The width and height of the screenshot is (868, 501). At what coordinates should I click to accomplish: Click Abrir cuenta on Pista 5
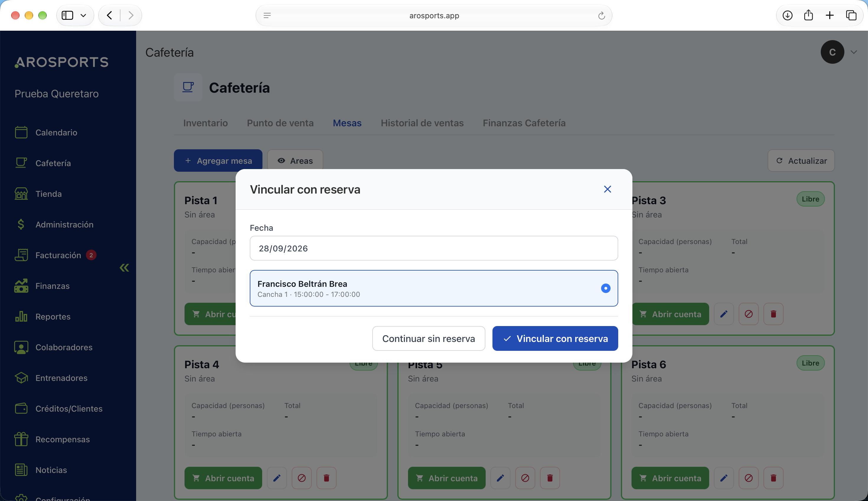pyautogui.click(x=447, y=478)
